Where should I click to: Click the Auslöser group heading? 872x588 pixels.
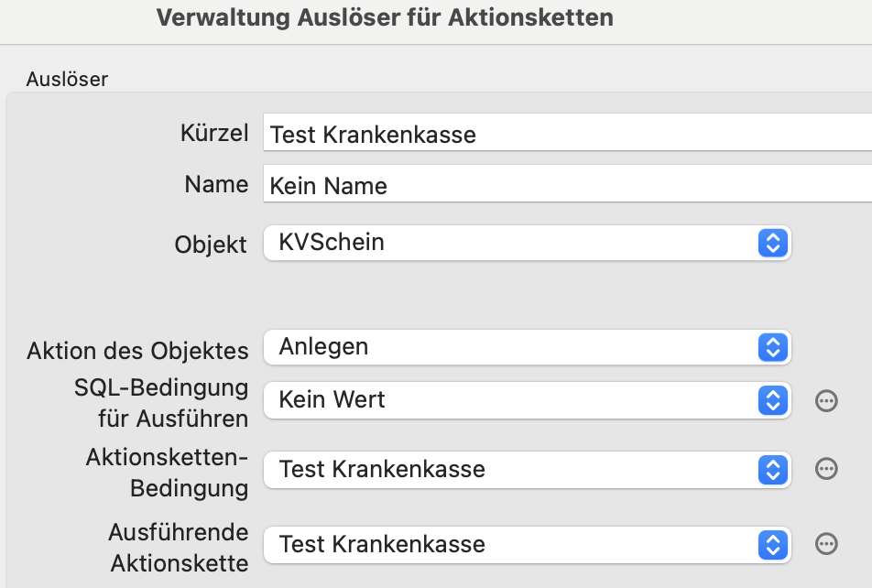click(x=67, y=80)
